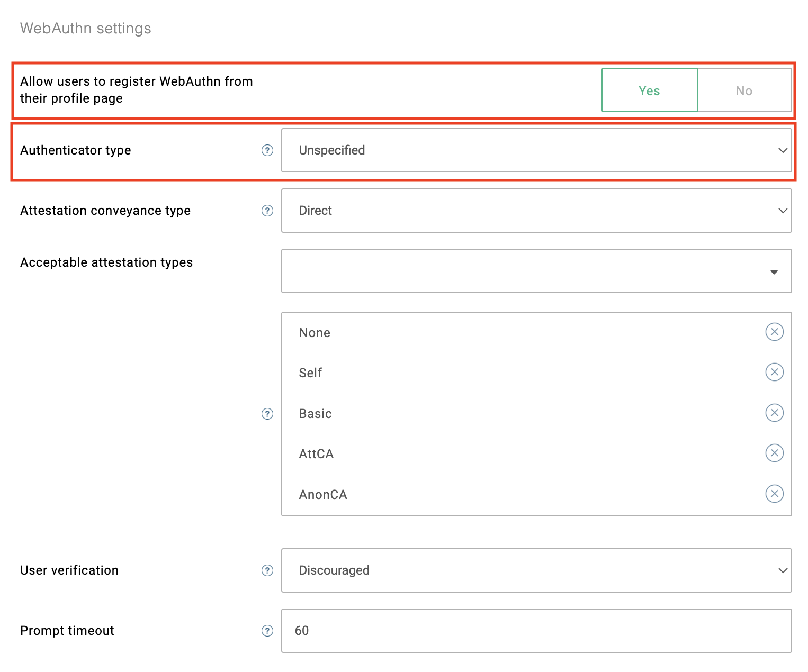This screenshot has height=672, width=808.
Task: Show help for Attestation conveyance type
Action: pos(267,211)
